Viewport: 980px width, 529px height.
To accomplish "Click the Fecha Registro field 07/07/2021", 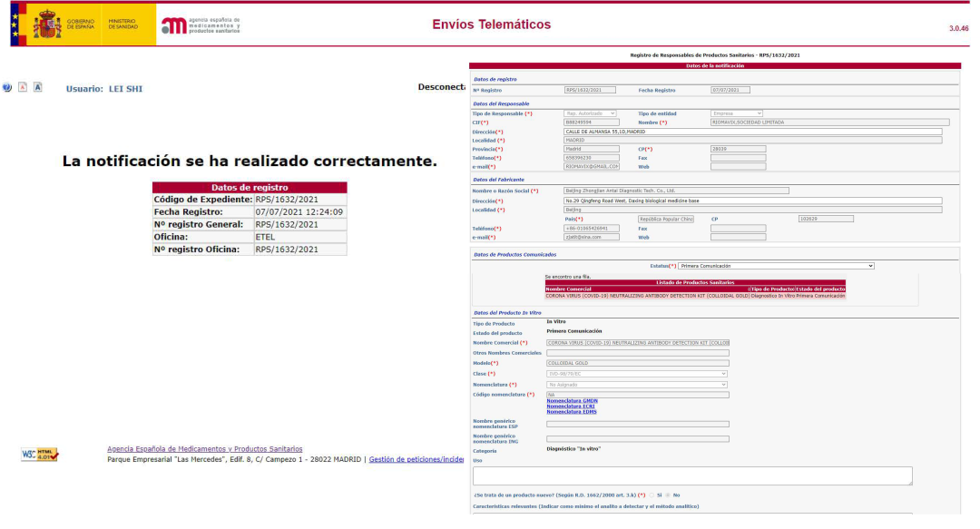I will coord(730,90).
